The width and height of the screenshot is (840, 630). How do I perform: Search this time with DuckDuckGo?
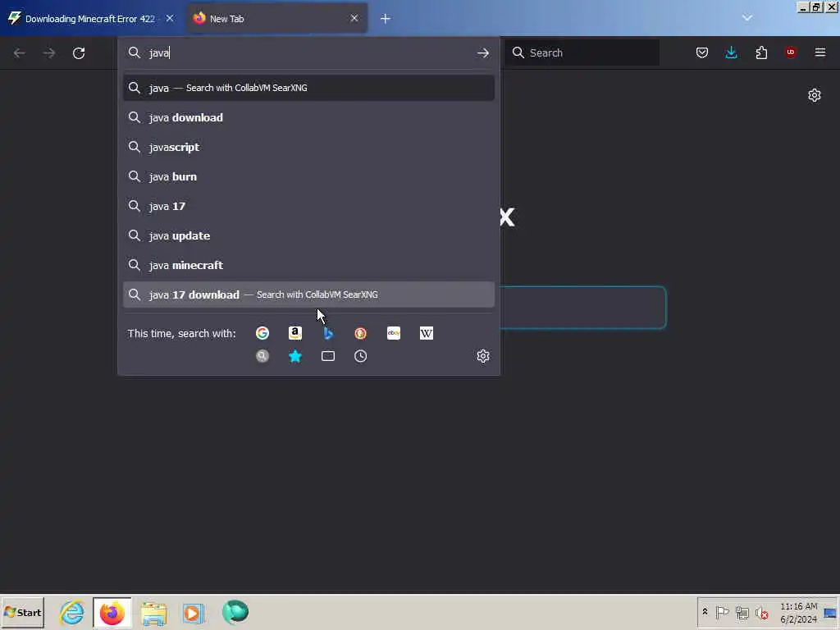click(361, 333)
